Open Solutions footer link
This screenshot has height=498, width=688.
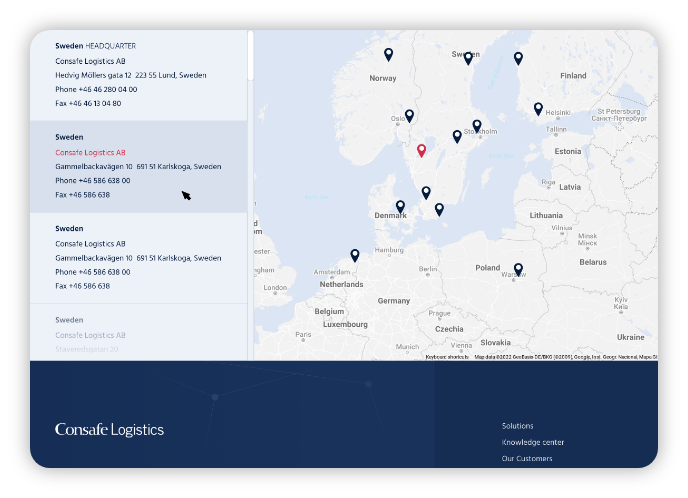pos(517,426)
